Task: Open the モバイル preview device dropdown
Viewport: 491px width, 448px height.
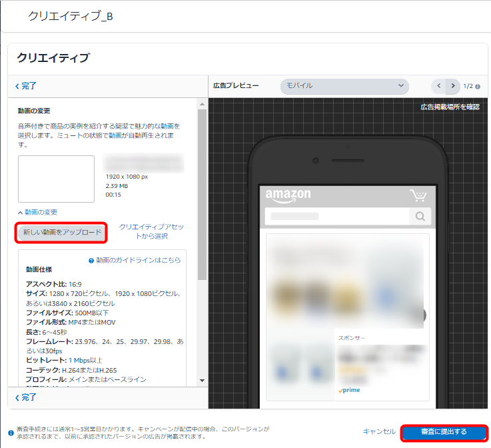Action: point(344,86)
